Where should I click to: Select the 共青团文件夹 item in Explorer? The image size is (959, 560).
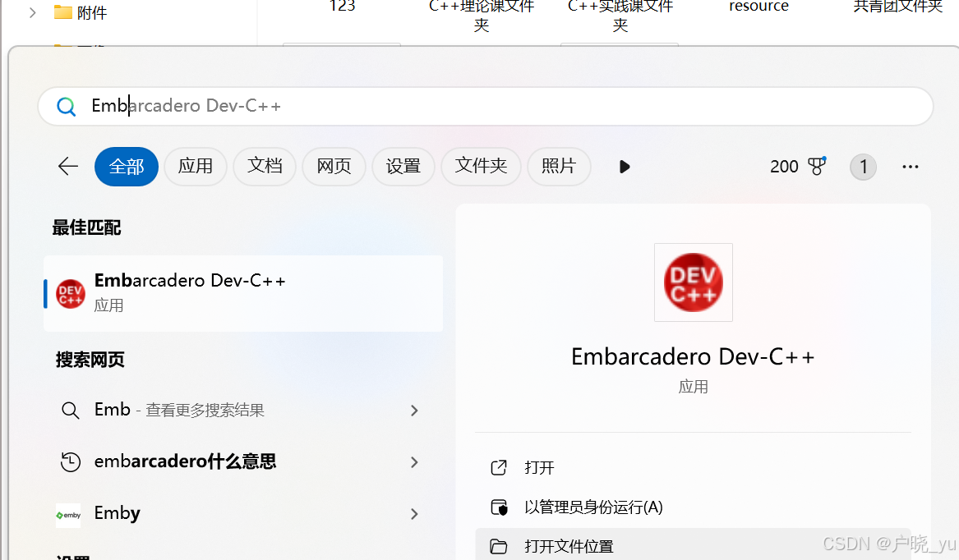coord(898,7)
